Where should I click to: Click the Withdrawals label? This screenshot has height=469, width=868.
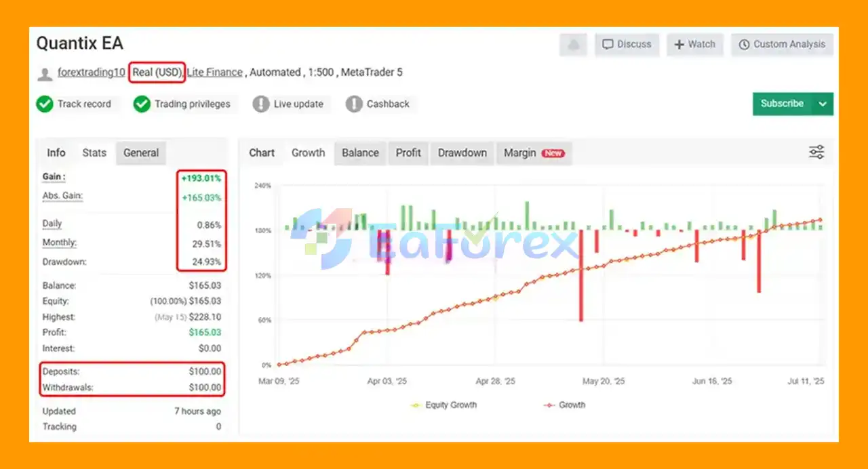coord(68,388)
